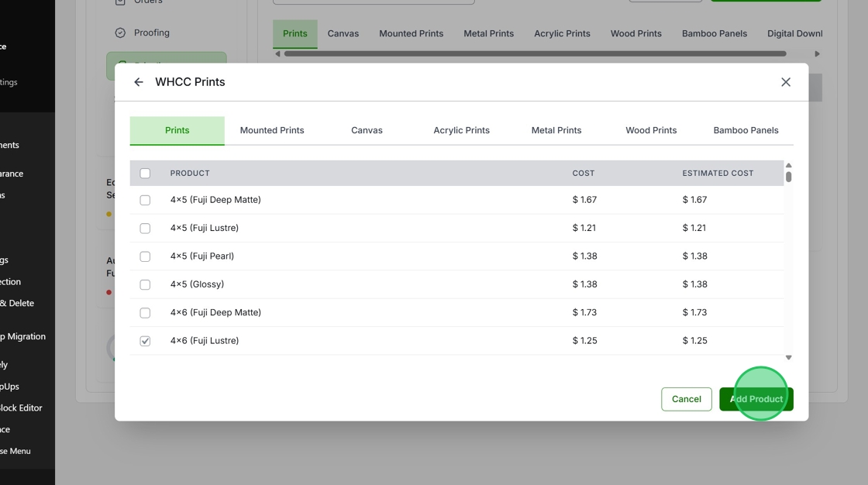Image resolution: width=868 pixels, height=485 pixels.
Task: Open Migration in the left menu
Action: pos(22,336)
